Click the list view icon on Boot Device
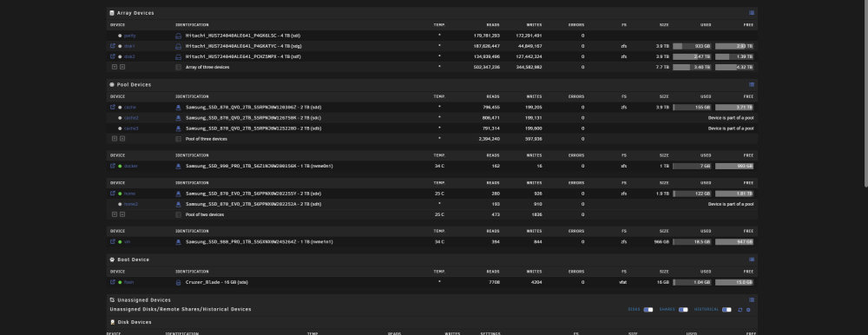The width and height of the screenshot is (868, 335). (751, 259)
